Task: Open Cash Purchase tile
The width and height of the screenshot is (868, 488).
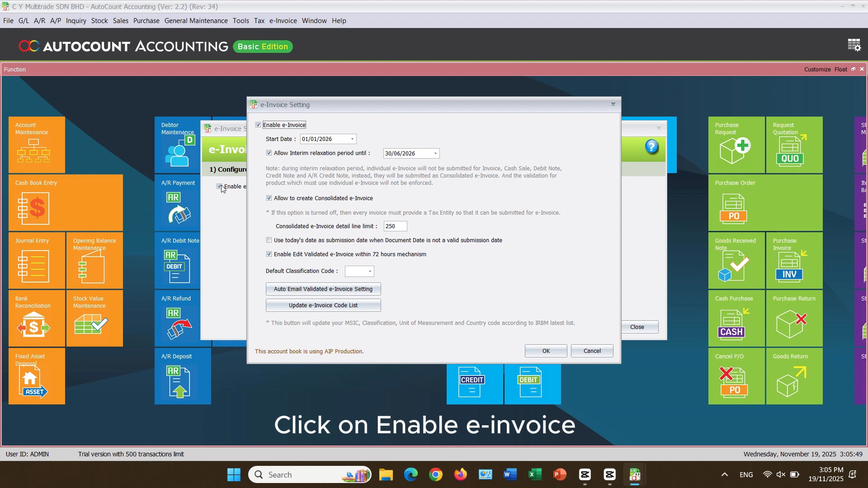Action: (x=736, y=319)
